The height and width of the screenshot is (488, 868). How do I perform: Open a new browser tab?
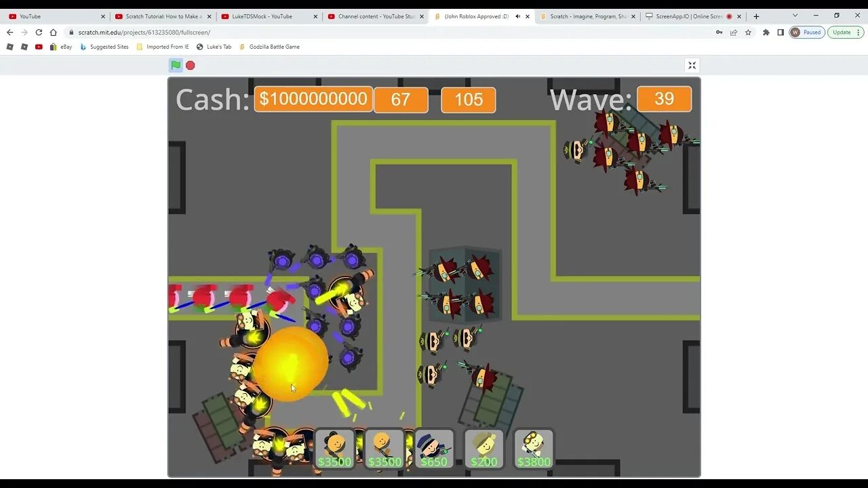click(x=756, y=16)
